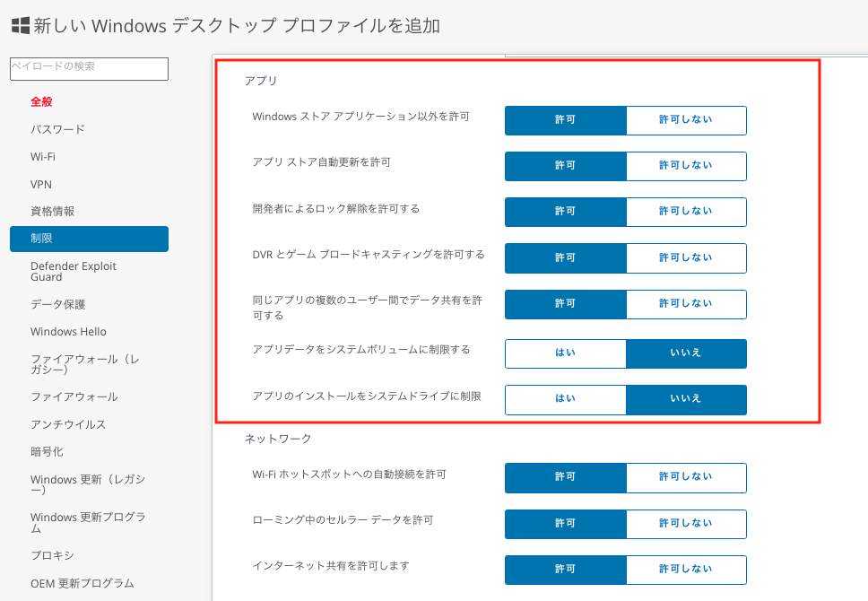868x601 pixels.
Task: Set Windows ストア以外 apps to 許可
Action: (x=565, y=120)
